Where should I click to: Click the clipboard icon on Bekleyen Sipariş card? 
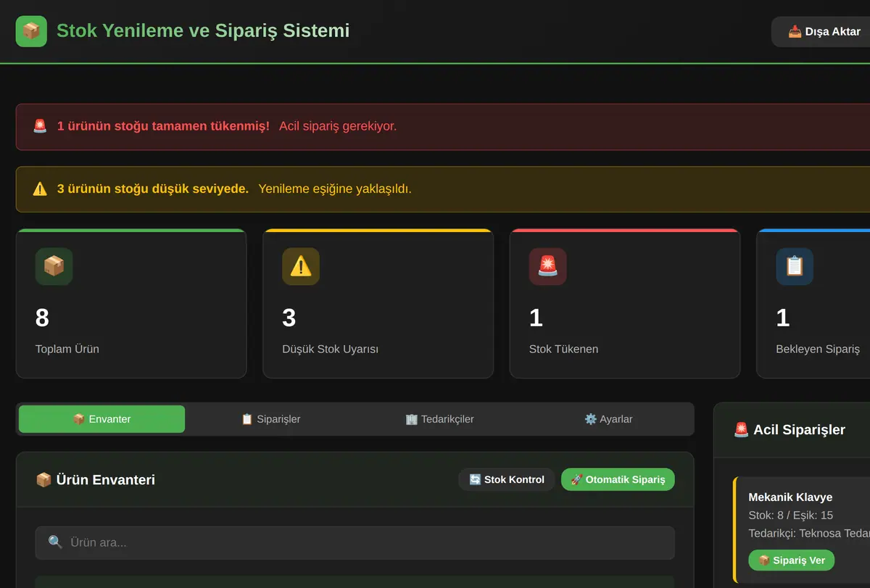[795, 267]
